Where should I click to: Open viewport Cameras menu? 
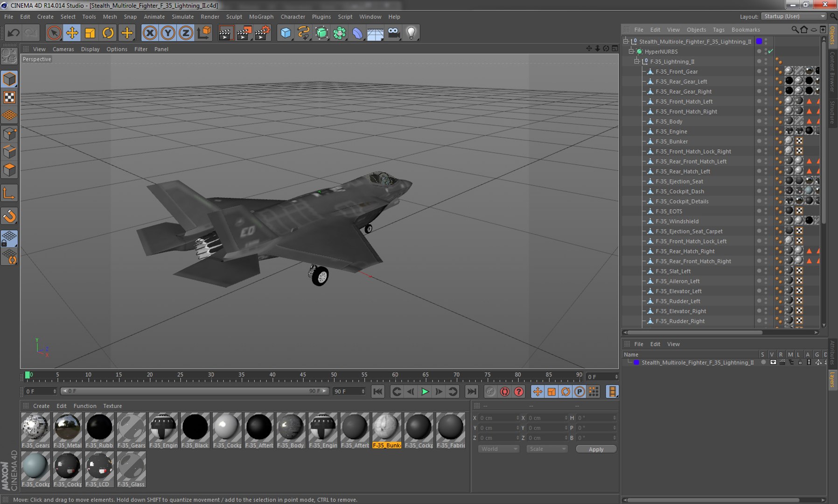(63, 49)
